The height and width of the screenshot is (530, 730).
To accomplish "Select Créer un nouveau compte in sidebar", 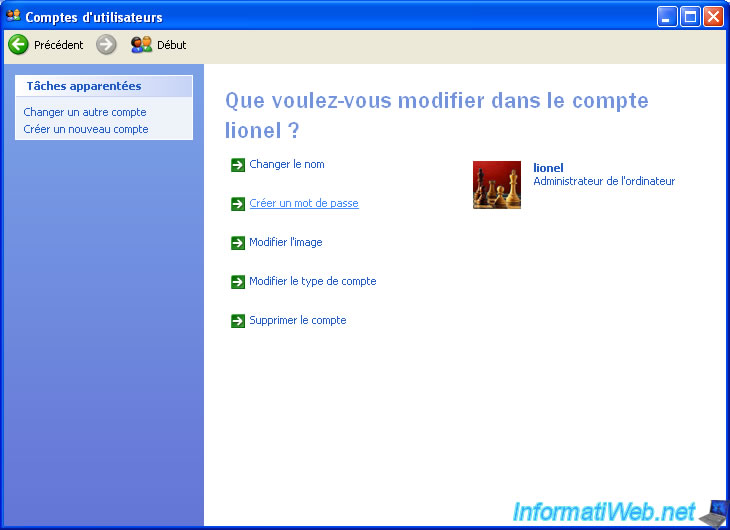I will click(86, 129).
